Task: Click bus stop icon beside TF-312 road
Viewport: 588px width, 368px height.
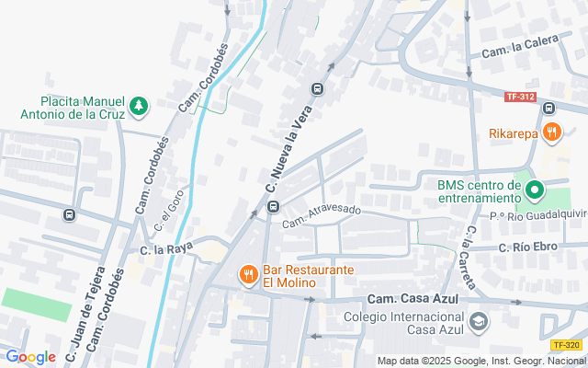Action: 548,109
